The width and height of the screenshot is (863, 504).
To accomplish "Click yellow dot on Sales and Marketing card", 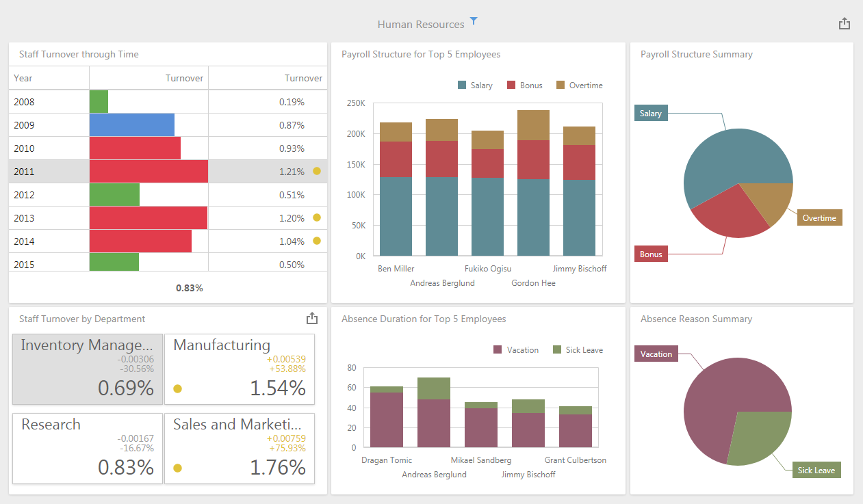I will pyautogui.click(x=177, y=468).
